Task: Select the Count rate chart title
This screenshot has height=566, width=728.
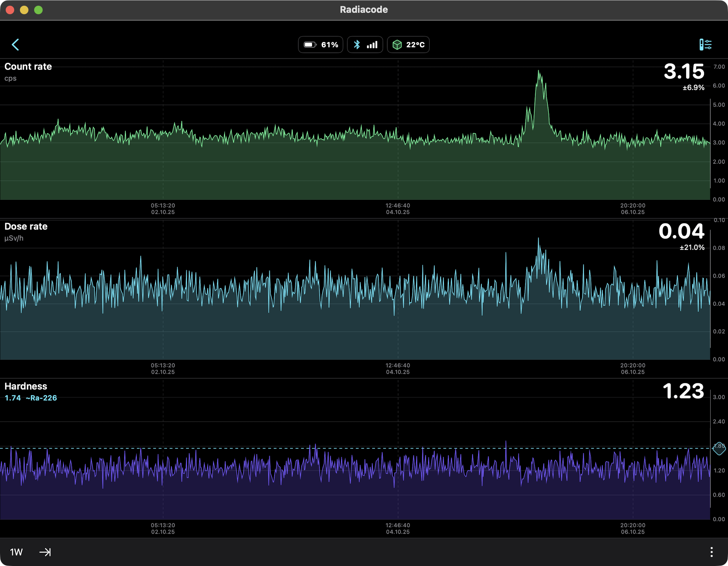Action: point(28,66)
